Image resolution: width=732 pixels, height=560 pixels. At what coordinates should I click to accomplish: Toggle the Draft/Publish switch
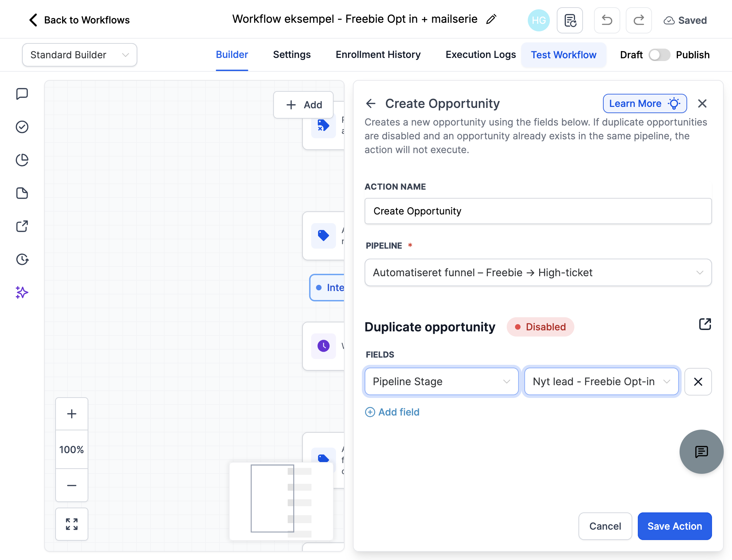pyautogui.click(x=659, y=55)
